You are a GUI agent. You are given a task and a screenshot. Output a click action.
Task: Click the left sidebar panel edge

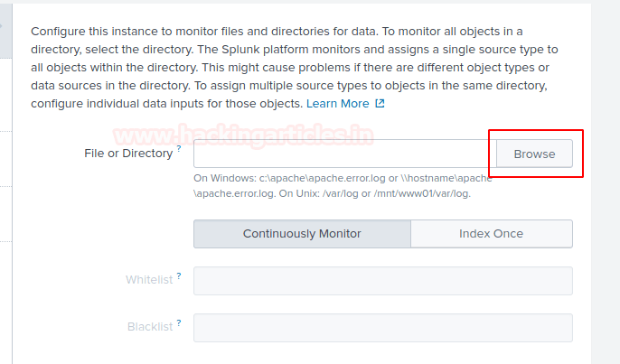[5, 181]
